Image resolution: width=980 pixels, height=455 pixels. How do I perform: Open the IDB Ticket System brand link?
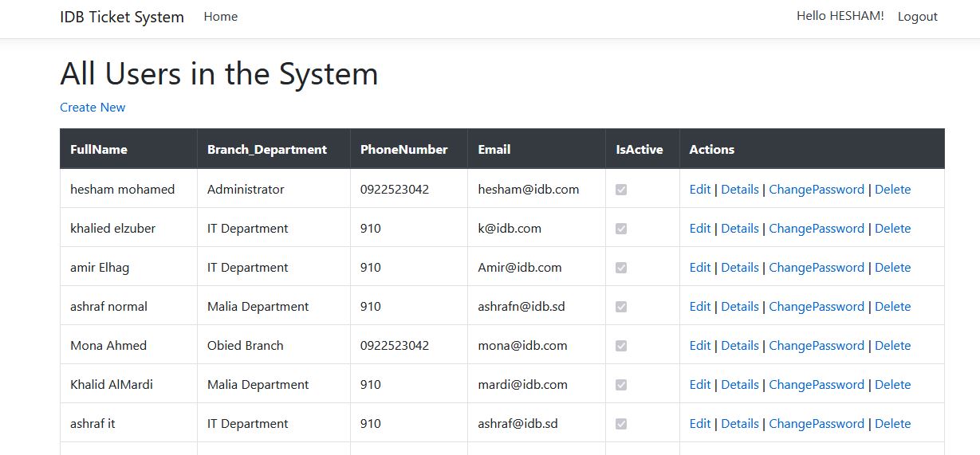[122, 17]
